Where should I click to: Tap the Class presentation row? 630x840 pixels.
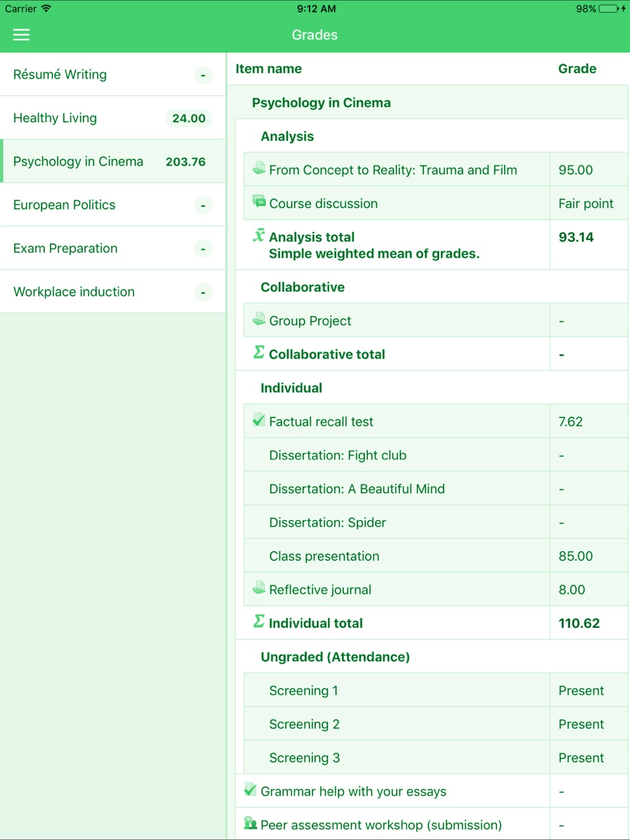click(436, 555)
